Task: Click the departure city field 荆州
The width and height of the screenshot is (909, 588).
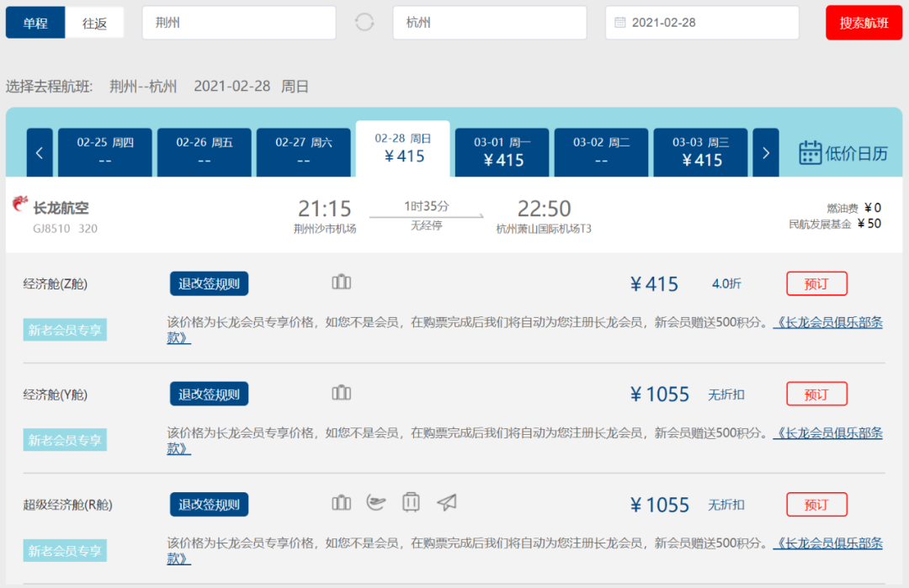Action: pos(239,23)
